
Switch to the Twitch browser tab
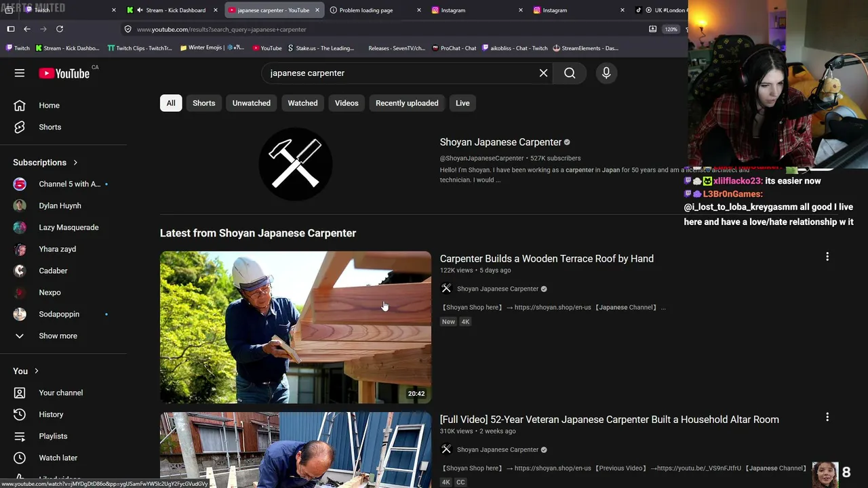tap(69, 10)
